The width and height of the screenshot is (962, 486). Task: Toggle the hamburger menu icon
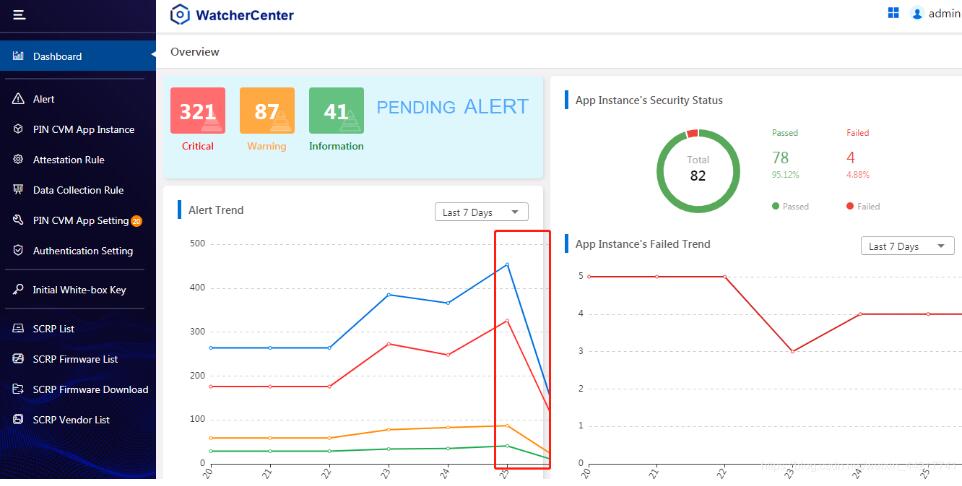tap(19, 14)
